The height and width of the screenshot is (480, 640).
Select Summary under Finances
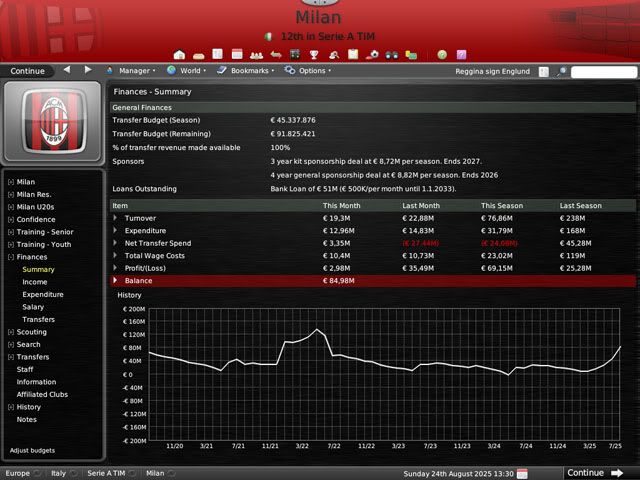38,269
